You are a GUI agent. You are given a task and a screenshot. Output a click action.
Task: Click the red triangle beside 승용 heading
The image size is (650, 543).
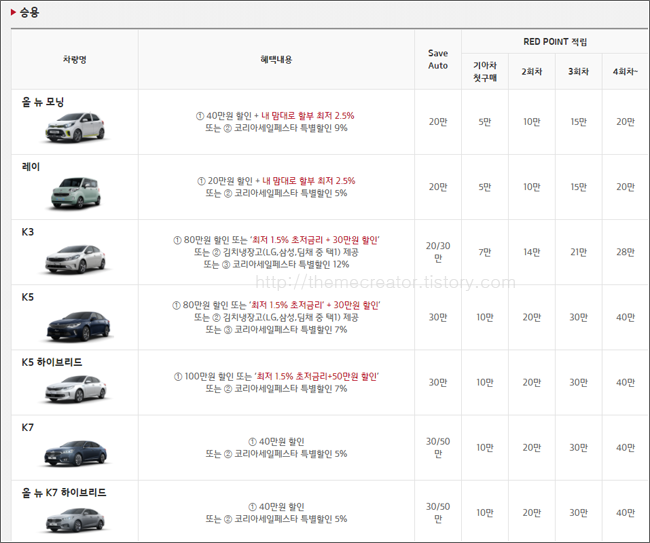pyautogui.click(x=13, y=12)
